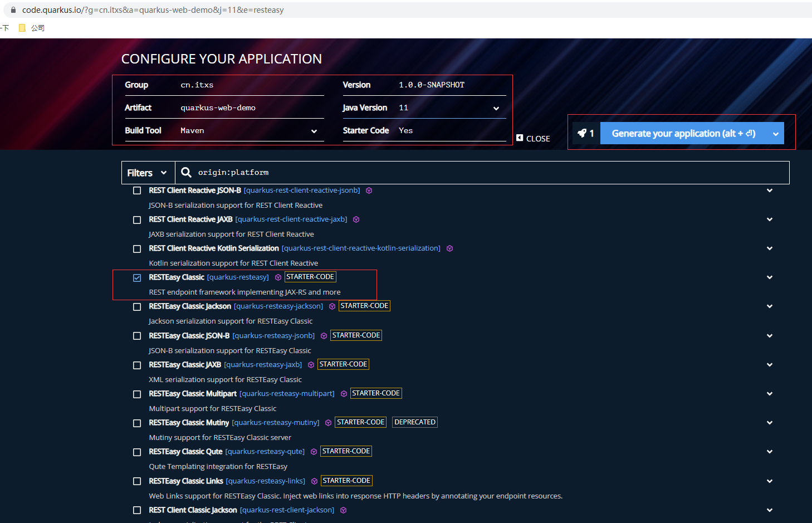Click 'Qute Templating integration for RESTEasy' description
812x523 pixels.
click(218, 467)
